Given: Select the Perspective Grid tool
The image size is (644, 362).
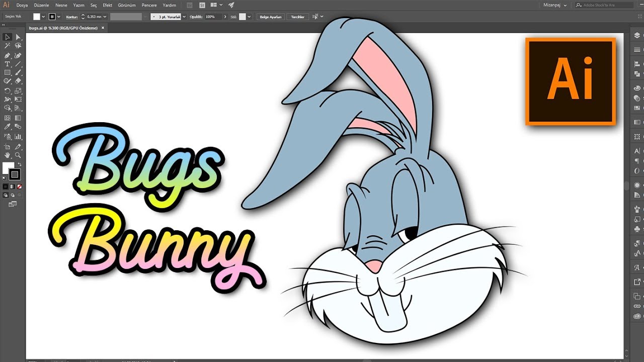Looking at the screenshot, I should pos(18,108).
